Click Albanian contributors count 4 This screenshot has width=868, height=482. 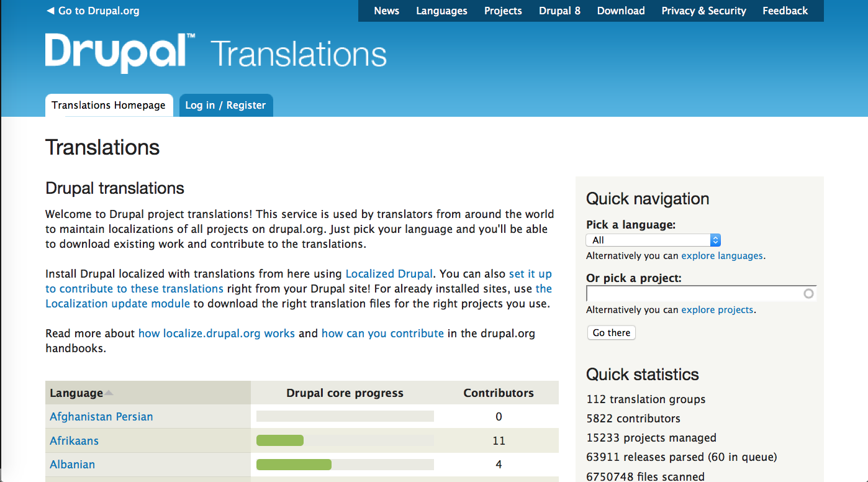coord(499,464)
